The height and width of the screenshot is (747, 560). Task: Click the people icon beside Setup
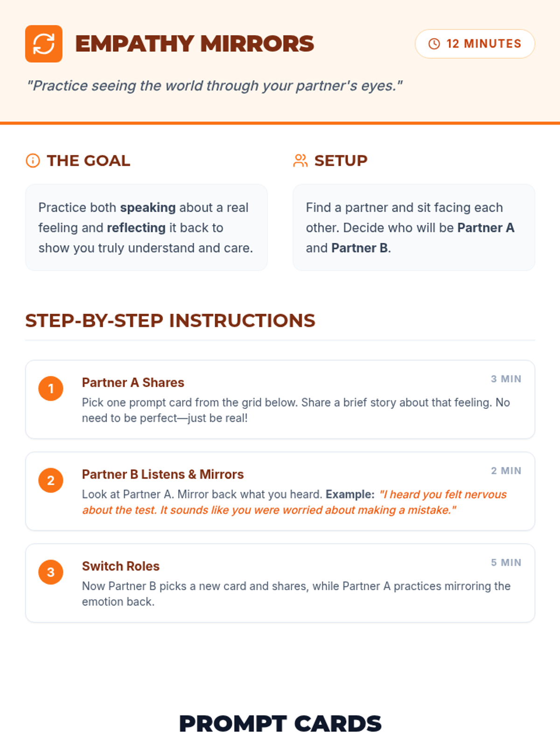tap(300, 161)
